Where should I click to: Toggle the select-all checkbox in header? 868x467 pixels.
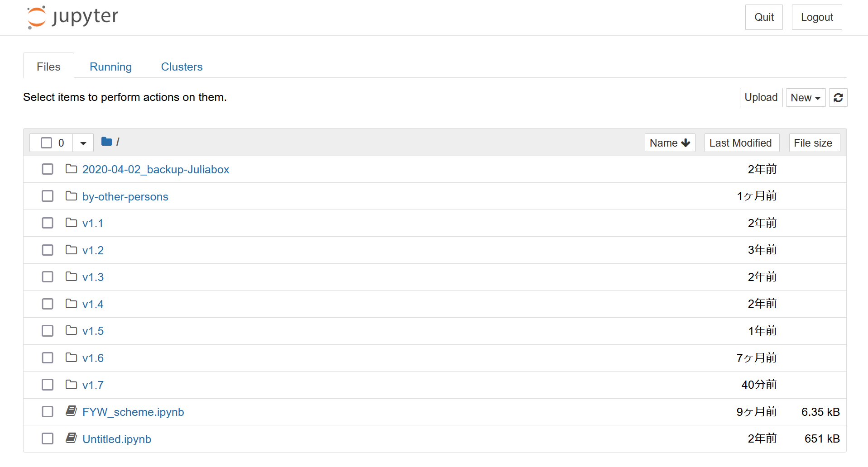pyautogui.click(x=46, y=143)
